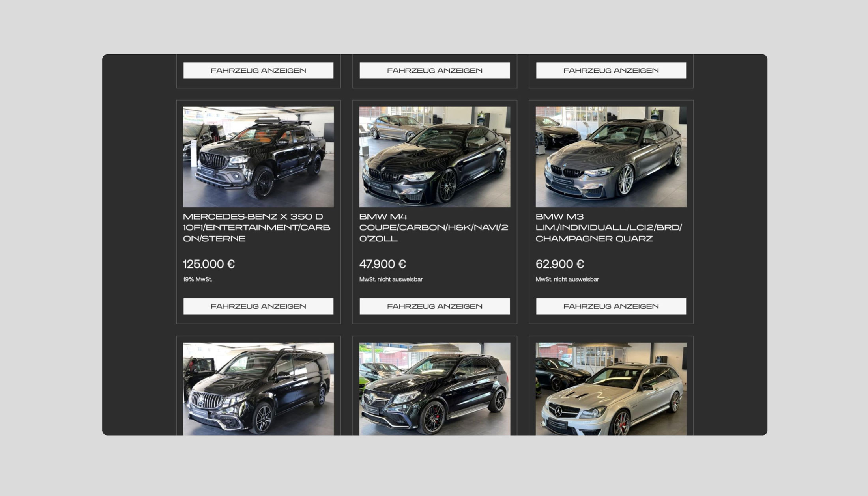Open the black Mercedes GLE SUV photo

click(x=435, y=389)
